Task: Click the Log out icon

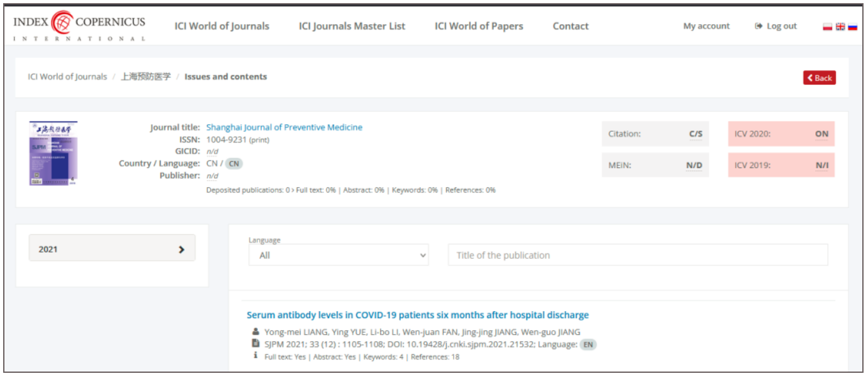Action: tap(758, 26)
